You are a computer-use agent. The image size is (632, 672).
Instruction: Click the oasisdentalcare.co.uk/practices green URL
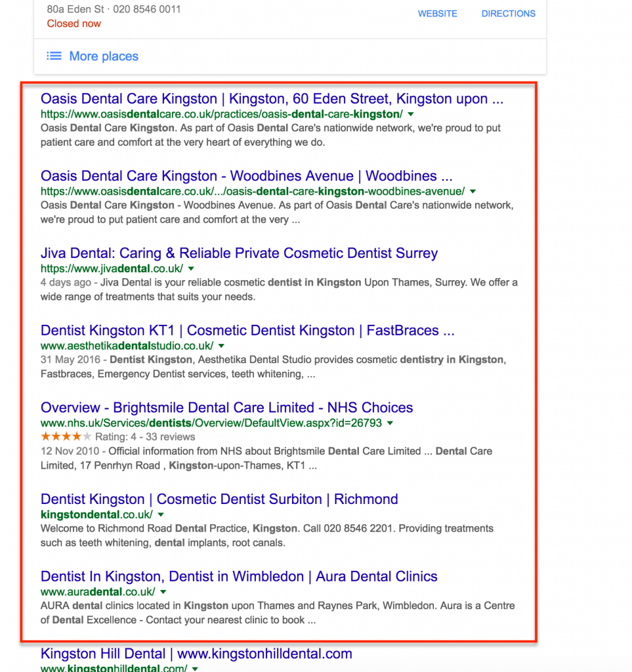222,114
